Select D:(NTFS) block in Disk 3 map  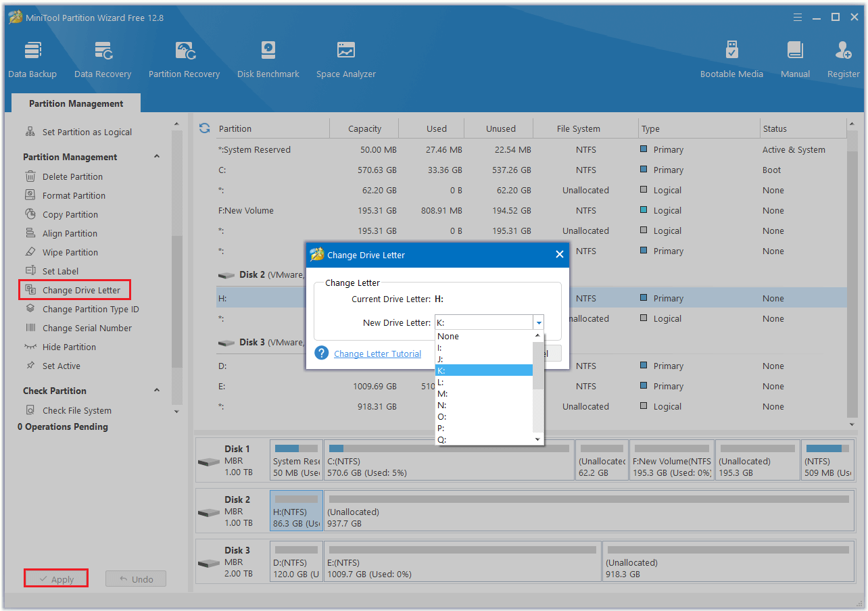point(296,561)
